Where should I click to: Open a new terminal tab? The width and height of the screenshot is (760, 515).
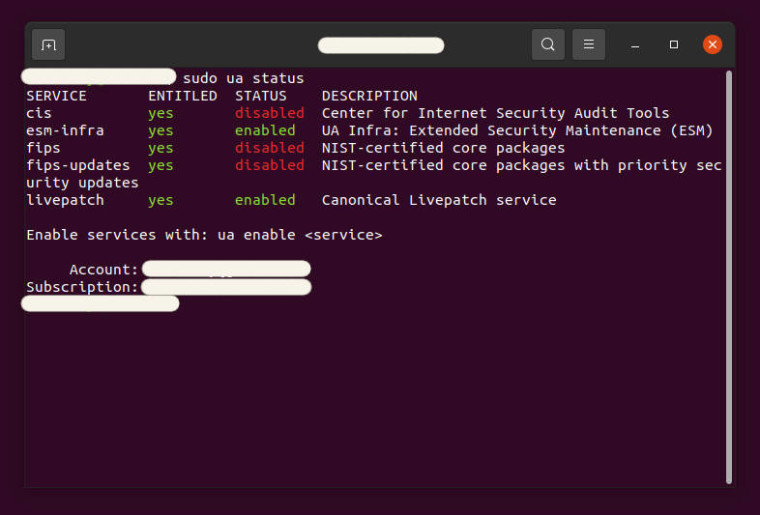click(48, 45)
